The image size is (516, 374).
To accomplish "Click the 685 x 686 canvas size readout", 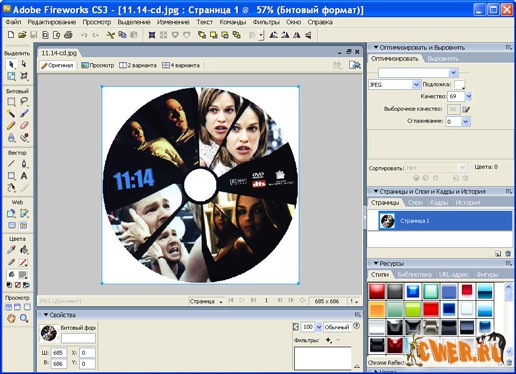I will click(327, 301).
